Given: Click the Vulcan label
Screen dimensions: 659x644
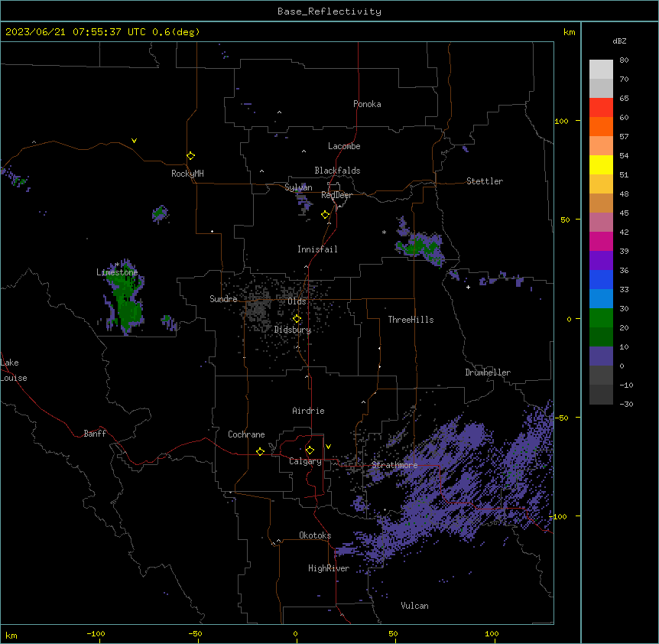Looking at the screenshot, I should click(x=415, y=606).
